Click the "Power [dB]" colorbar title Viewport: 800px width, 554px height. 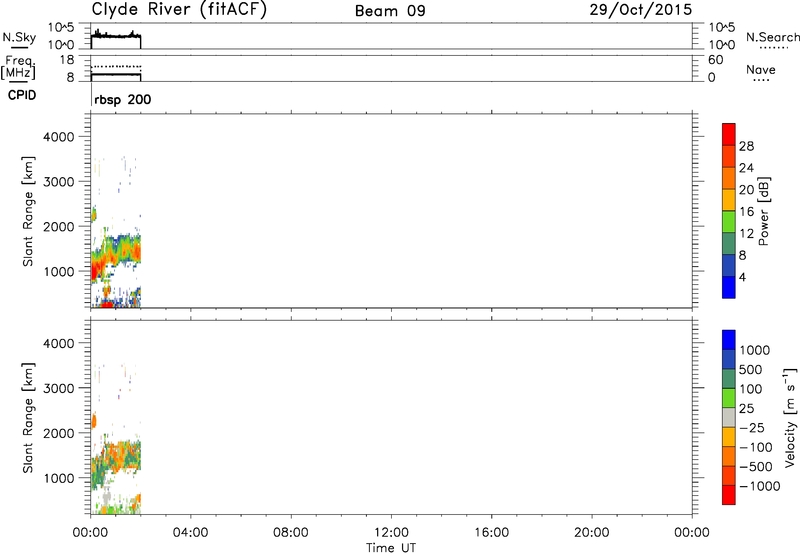coord(763,211)
